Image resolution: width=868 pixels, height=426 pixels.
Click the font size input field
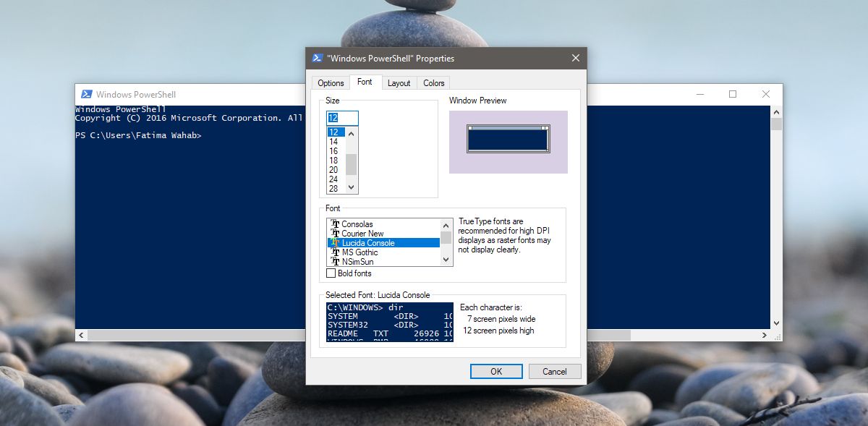pos(342,118)
